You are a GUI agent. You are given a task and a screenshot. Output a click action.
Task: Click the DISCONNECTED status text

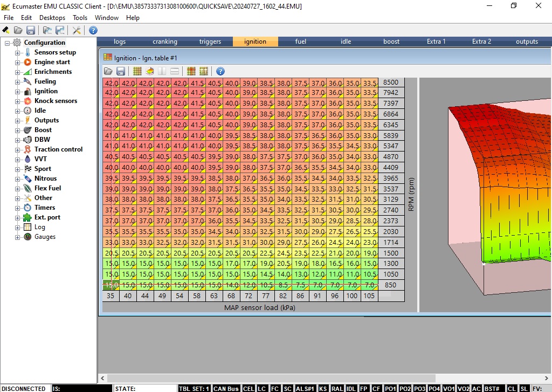[x=24, y=388]
